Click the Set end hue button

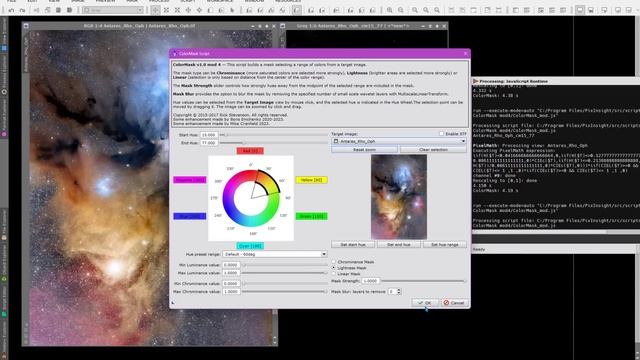[399, 244]
